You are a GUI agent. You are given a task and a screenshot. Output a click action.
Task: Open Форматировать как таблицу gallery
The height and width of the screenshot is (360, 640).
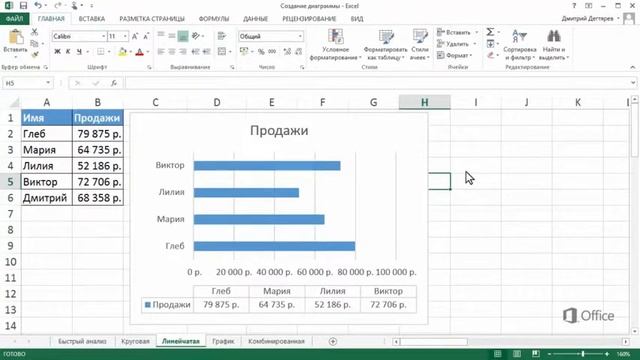click(385, 45)
